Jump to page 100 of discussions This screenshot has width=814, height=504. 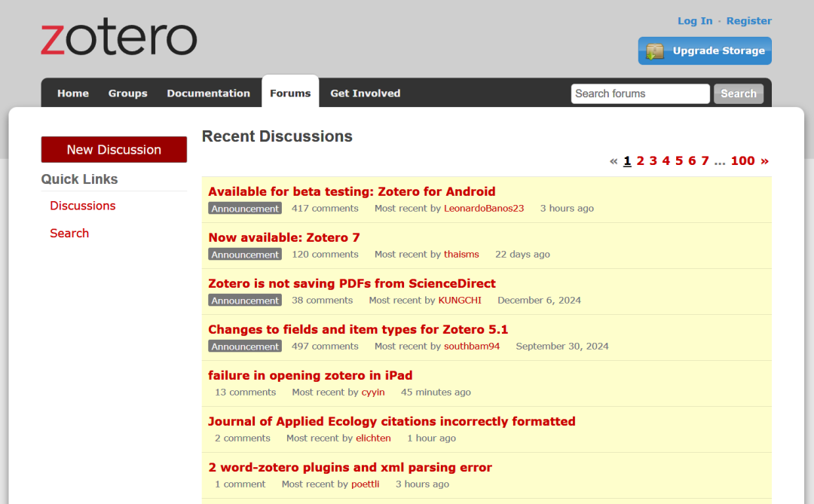click(742, 160)
